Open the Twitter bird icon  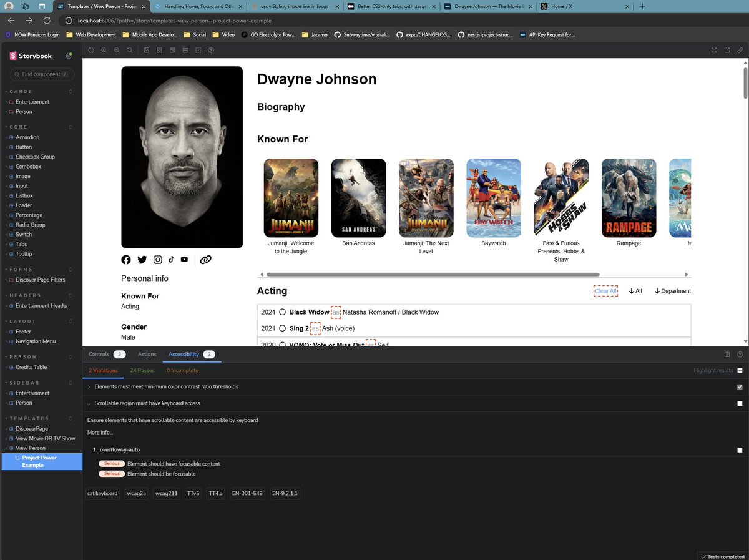(x=142, y=260)
